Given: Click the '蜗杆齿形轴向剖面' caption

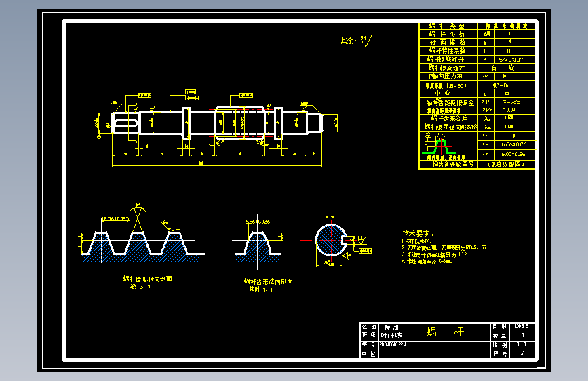Looking at the screenshot, I should click(x=148, y=279).
